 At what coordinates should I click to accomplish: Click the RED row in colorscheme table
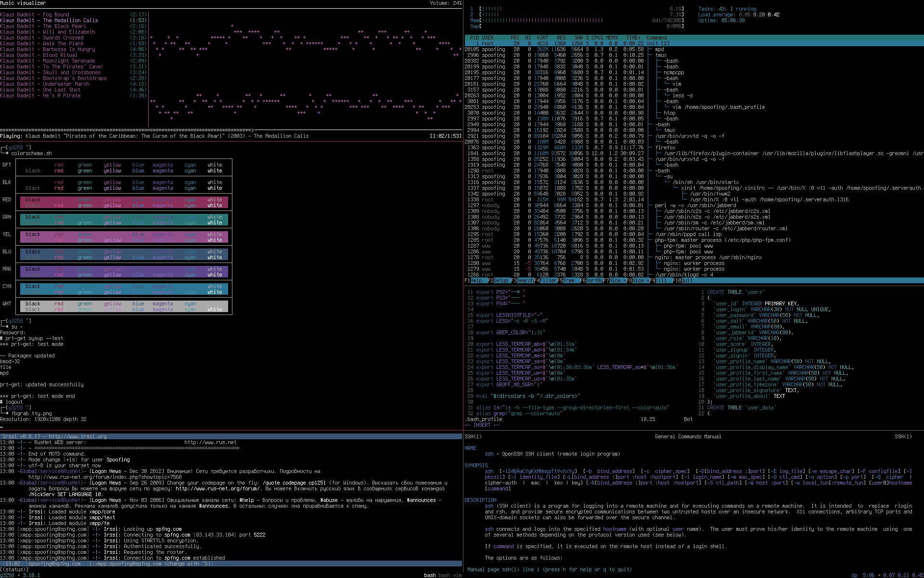[124, 202]
